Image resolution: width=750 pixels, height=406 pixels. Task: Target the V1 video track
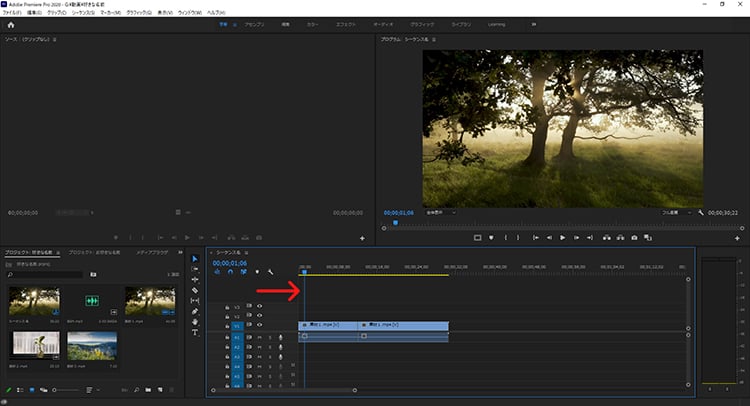point(237,326)
